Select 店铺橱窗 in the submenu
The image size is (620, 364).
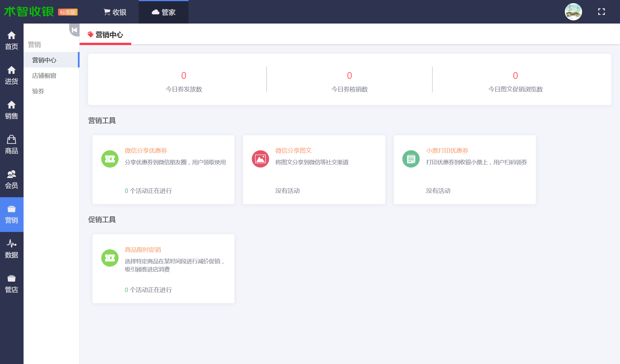51,75
